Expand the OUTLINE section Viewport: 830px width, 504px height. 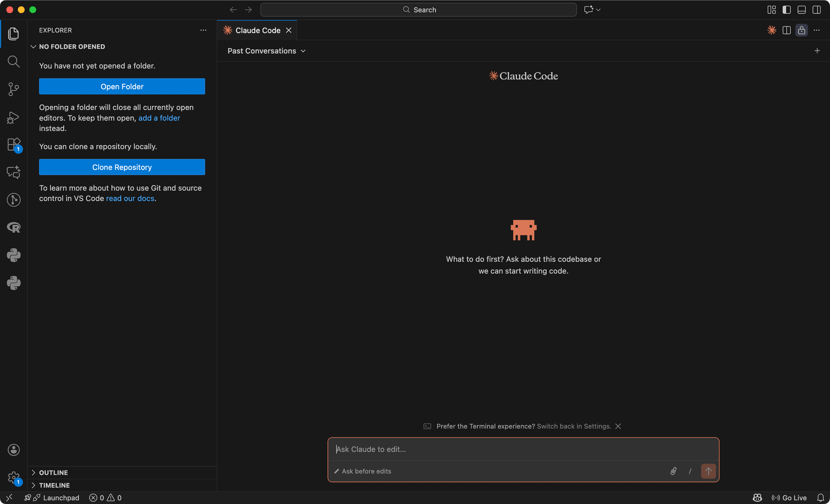coord(53,472)
